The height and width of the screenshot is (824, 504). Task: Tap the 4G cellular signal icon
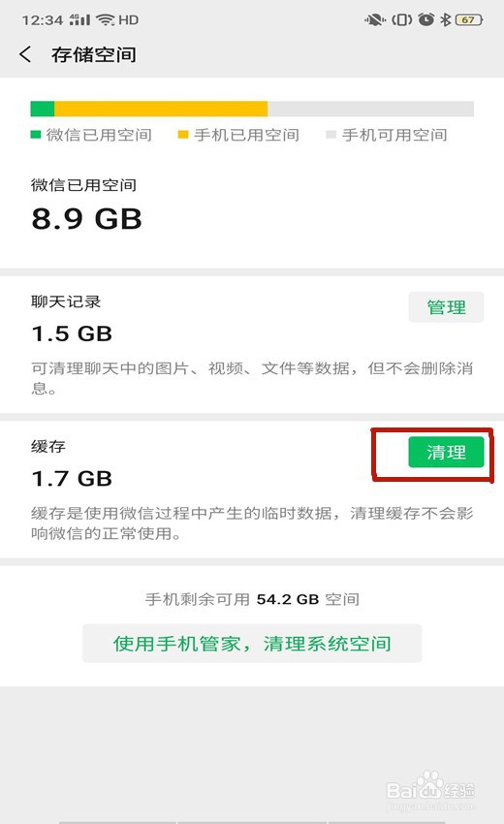pyautogui.click(x=79, y=20)
